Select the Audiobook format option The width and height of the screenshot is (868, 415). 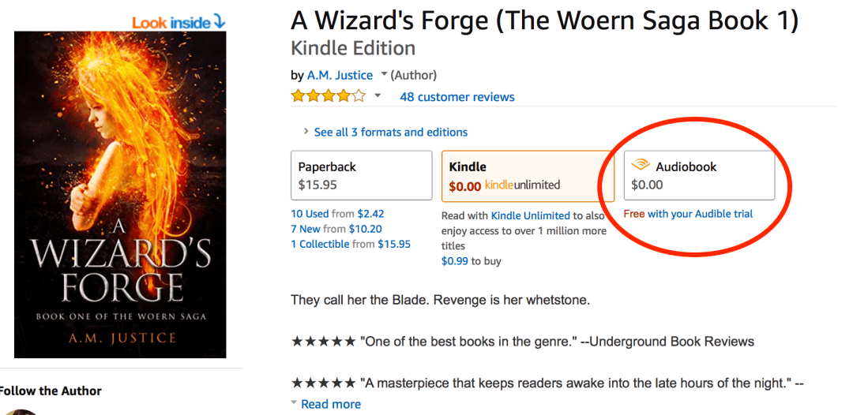(699, 176)
